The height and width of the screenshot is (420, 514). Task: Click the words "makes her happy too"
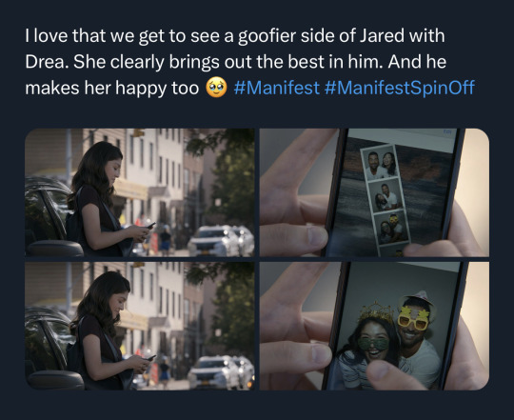(x=112, y=88)
